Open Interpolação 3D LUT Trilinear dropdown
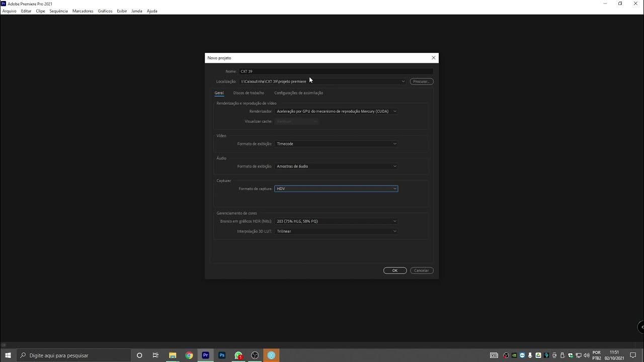The width and height of the screenshot is (644, 362). 336,231
